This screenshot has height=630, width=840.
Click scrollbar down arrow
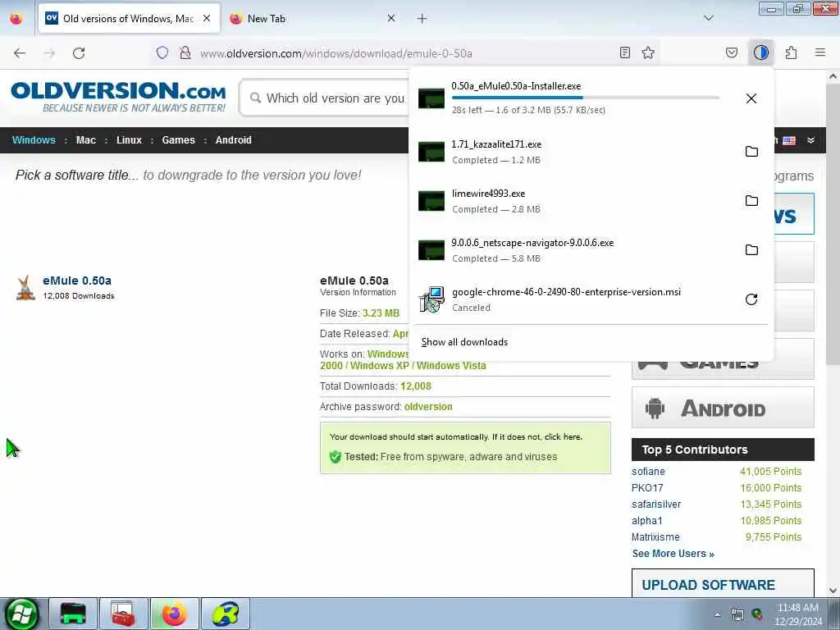(x=833, y=591)
